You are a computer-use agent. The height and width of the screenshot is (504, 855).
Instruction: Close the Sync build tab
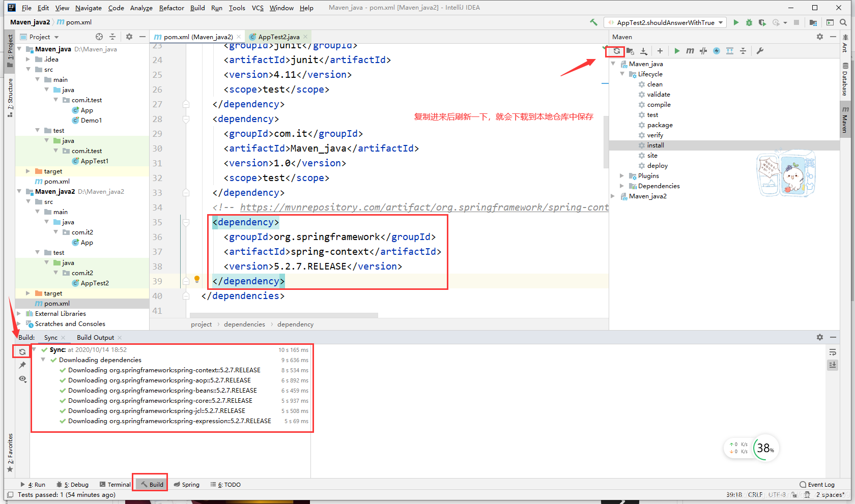tap(63, 338)
